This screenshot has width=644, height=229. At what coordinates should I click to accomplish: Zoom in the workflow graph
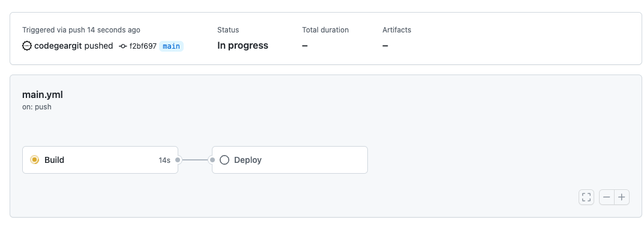tap(622, 197)
